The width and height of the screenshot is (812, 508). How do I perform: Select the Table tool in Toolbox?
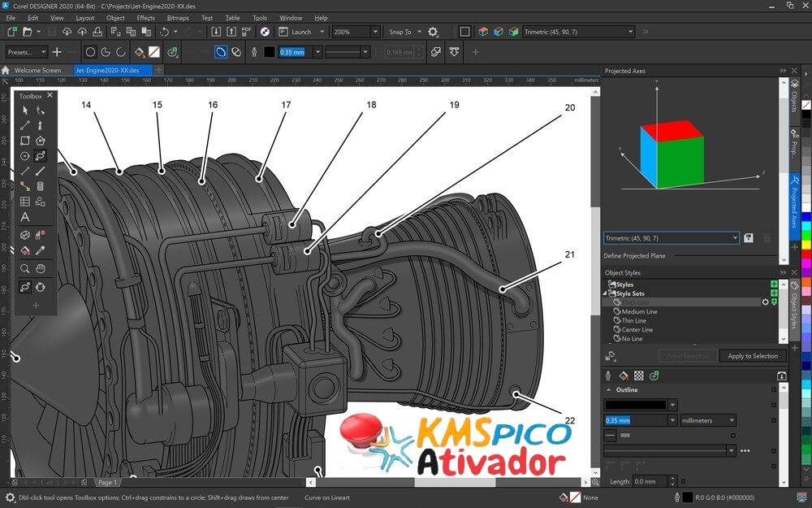point(25,202)
